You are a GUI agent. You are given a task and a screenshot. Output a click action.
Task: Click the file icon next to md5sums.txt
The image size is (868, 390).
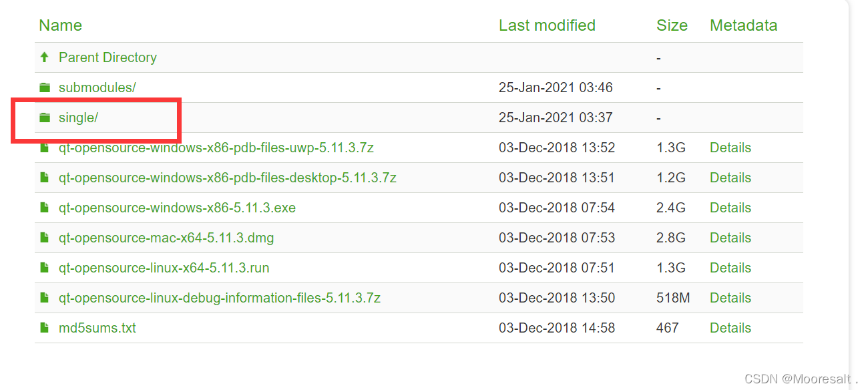tap(44, 327)
